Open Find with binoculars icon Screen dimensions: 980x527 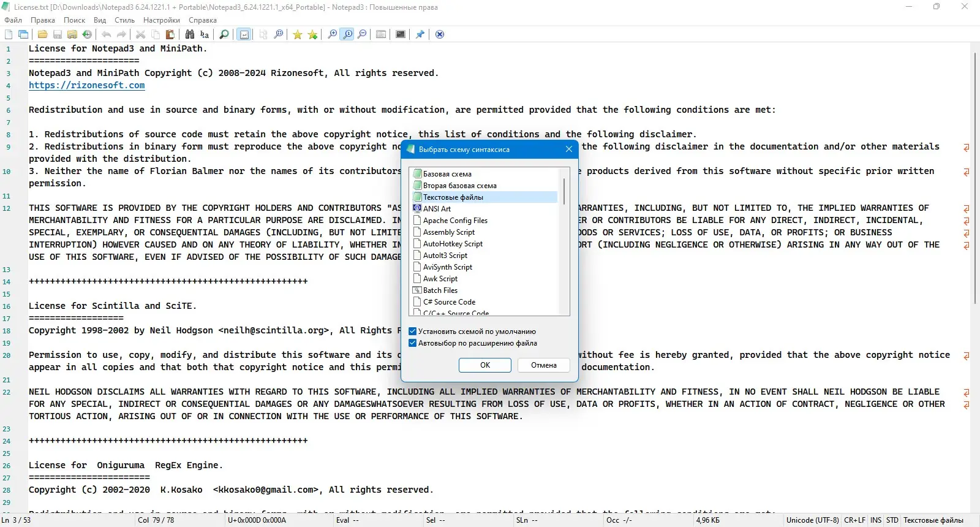tap(190, 34)
